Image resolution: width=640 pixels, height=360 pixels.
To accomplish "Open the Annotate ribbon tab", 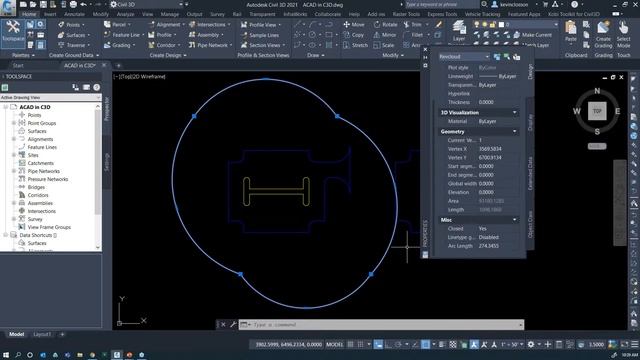I will pos(74,14).
